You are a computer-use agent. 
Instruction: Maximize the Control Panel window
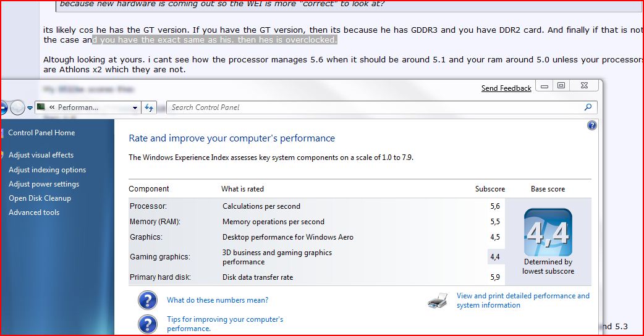click(x=561, y=85)
